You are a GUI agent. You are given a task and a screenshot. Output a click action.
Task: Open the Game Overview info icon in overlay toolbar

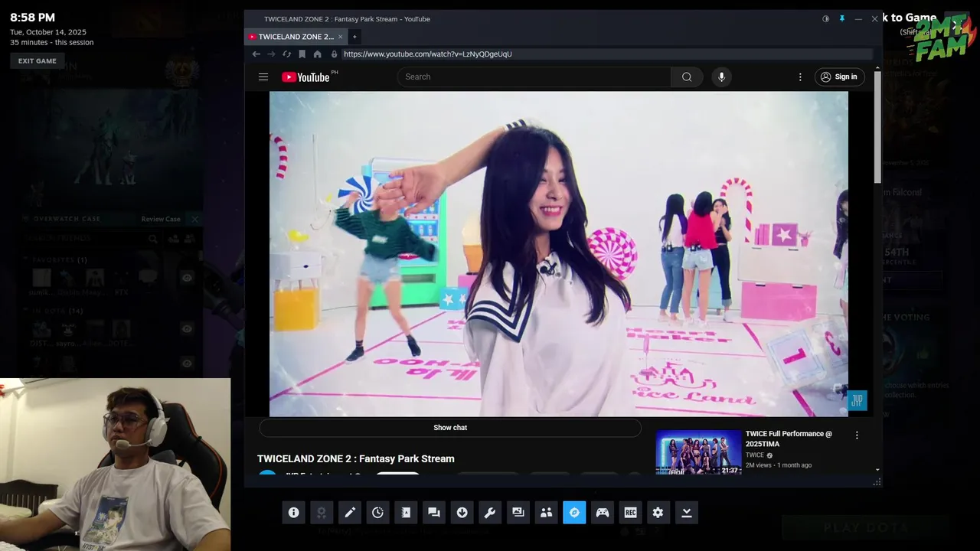293,513
